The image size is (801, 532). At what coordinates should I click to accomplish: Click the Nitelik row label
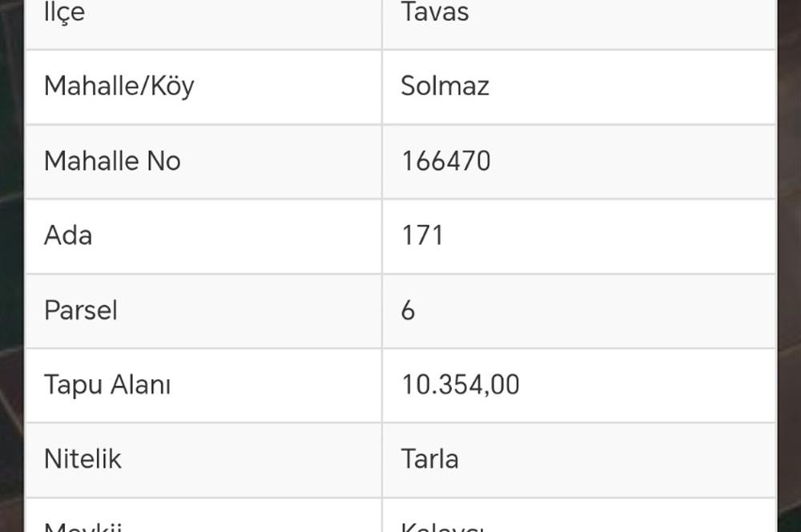(83, 459)
